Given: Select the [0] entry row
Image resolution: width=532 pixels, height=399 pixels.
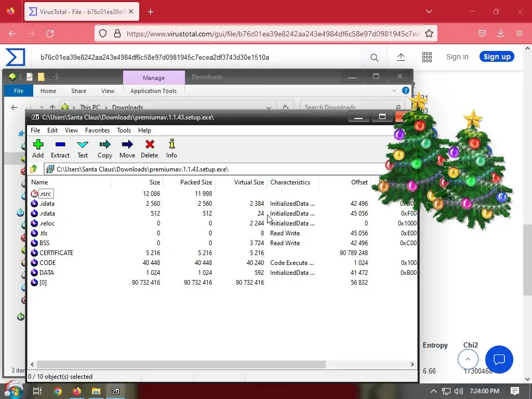Looking at the screenshot, I should [222, 282].
